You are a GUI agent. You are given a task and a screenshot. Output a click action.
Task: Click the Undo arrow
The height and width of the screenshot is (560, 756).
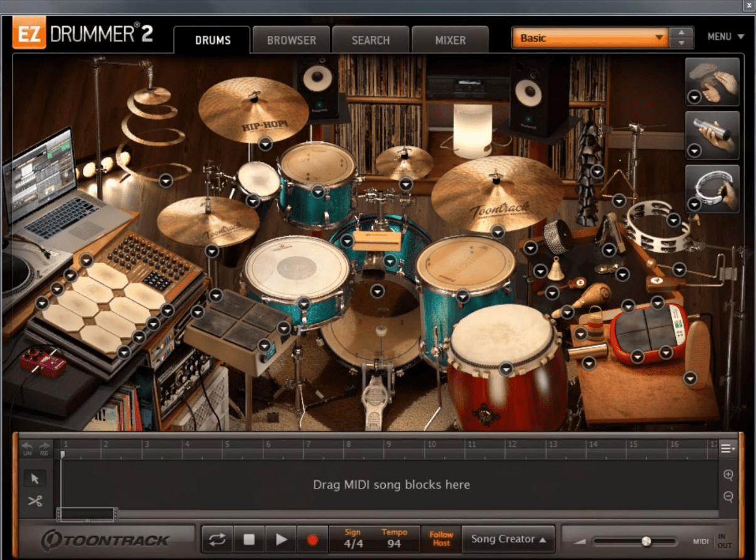[x=27, y=448]
